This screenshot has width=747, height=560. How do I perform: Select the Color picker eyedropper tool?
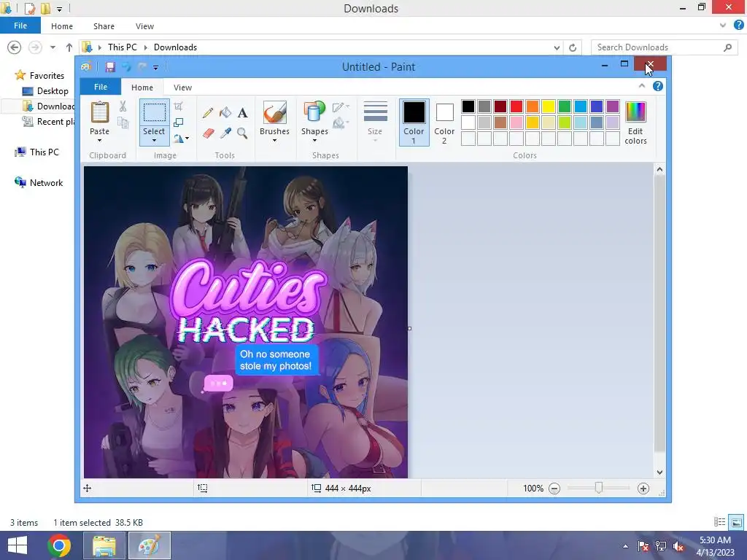coord(225,133)
